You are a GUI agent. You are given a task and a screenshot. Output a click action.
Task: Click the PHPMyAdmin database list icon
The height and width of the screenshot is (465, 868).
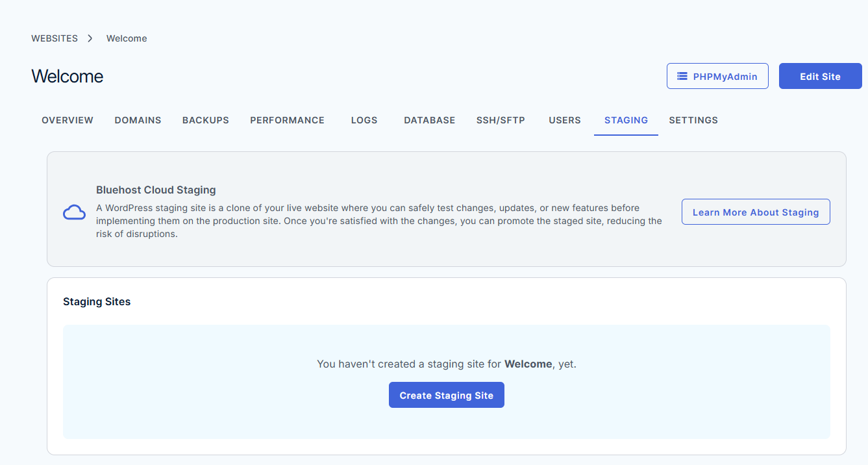(682, 76)
